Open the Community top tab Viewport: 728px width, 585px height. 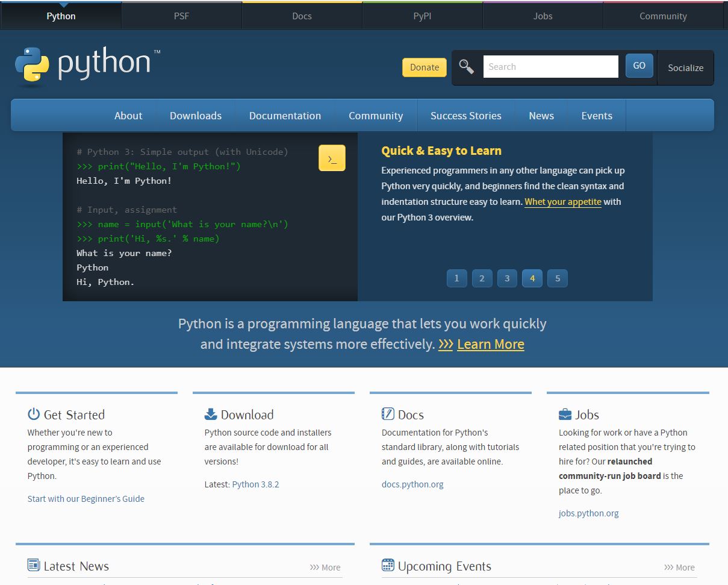pos(663,16)
